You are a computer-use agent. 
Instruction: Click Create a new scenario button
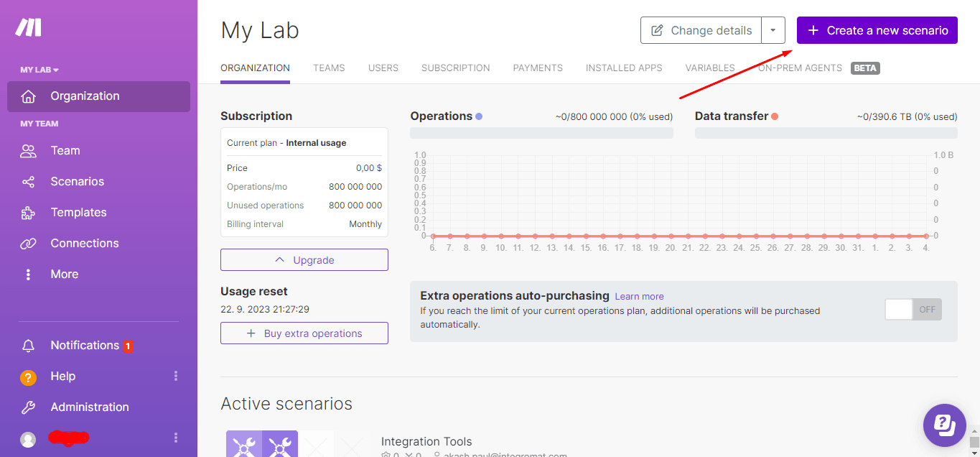click(877, 30)
